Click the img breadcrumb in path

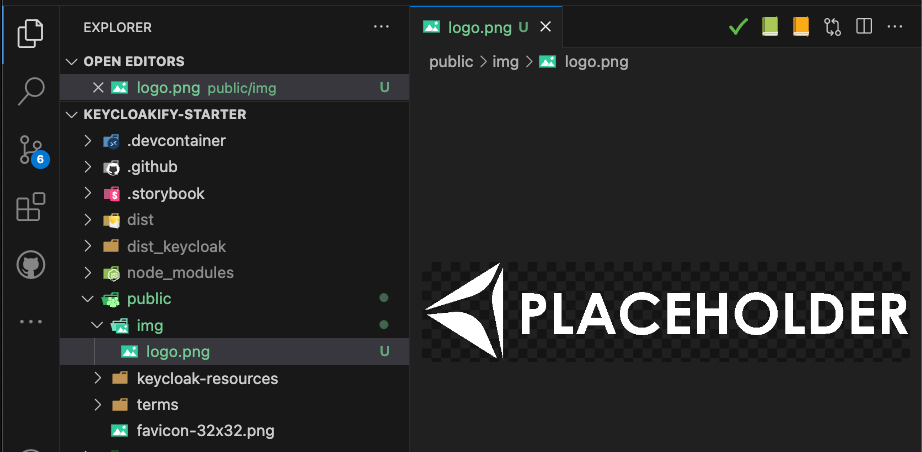pos(505,62)
